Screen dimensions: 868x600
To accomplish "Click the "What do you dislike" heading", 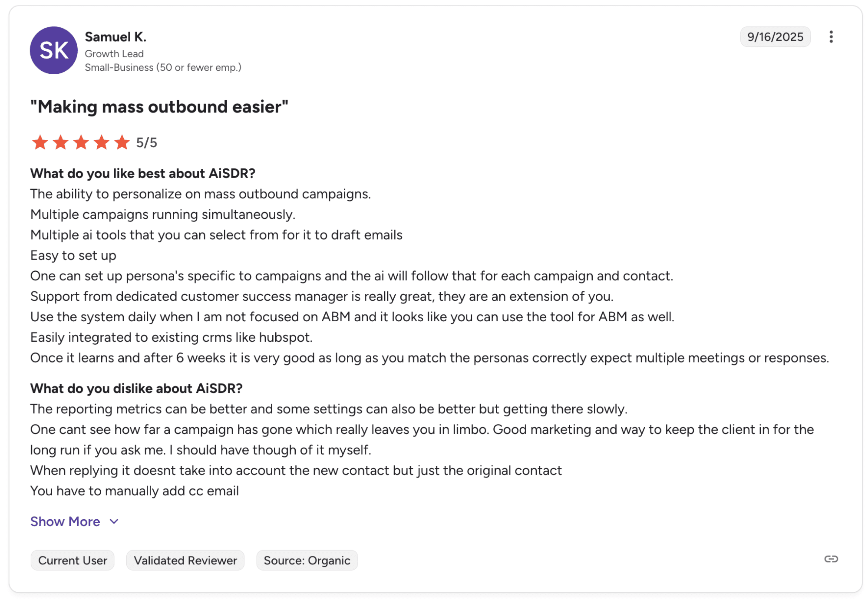I will pyautogui.click(x=136, y=388).
